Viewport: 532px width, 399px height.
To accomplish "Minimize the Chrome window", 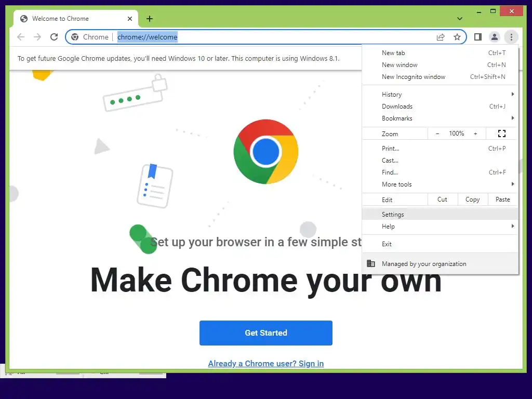I will (479, 11).
